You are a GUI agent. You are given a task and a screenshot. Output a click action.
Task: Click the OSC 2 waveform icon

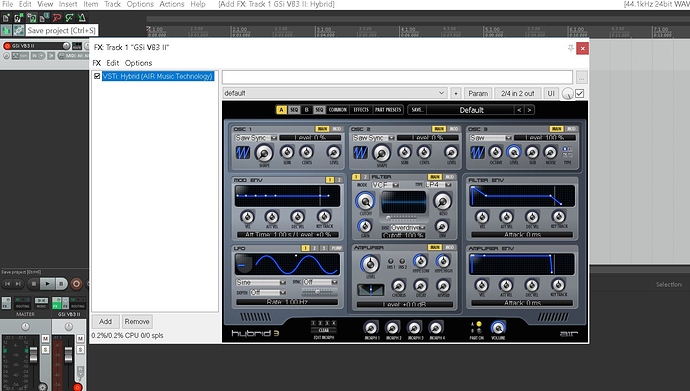[360, 153]
